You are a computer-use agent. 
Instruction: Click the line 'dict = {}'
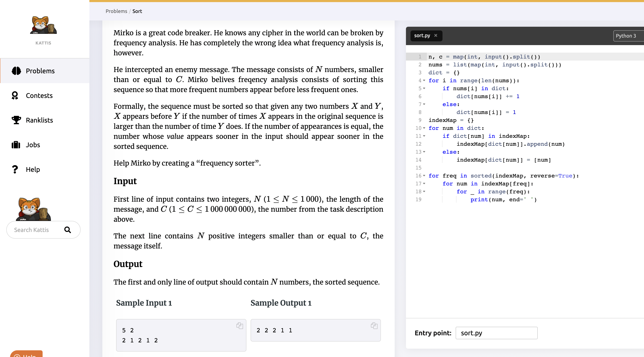444,72
